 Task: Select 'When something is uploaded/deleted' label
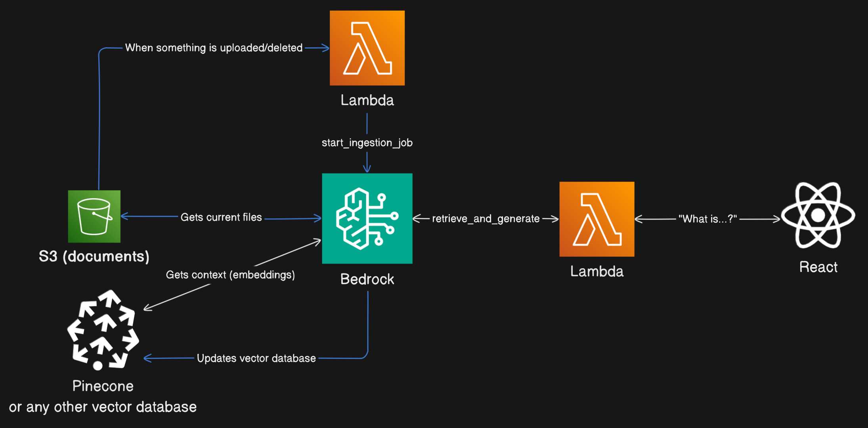[x=214, y=48]
